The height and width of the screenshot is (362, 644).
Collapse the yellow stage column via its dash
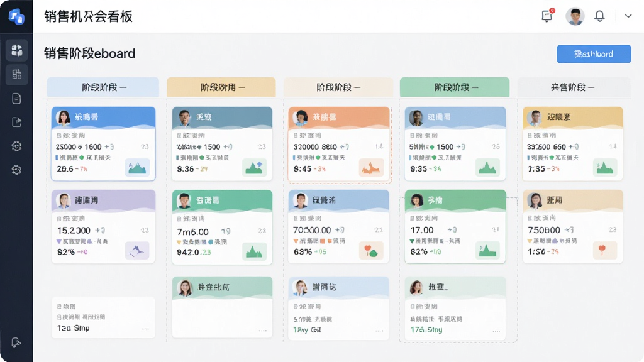tap(241, 87)
